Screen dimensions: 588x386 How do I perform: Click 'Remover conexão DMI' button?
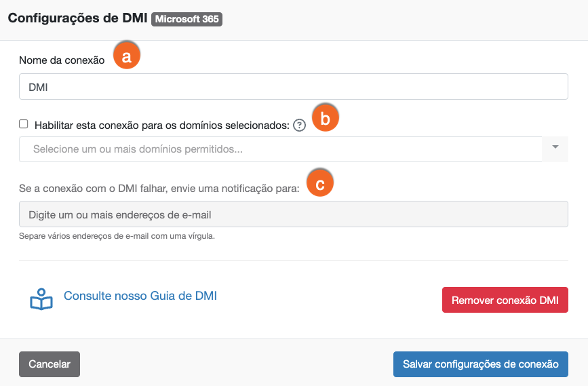click(505, 300)
